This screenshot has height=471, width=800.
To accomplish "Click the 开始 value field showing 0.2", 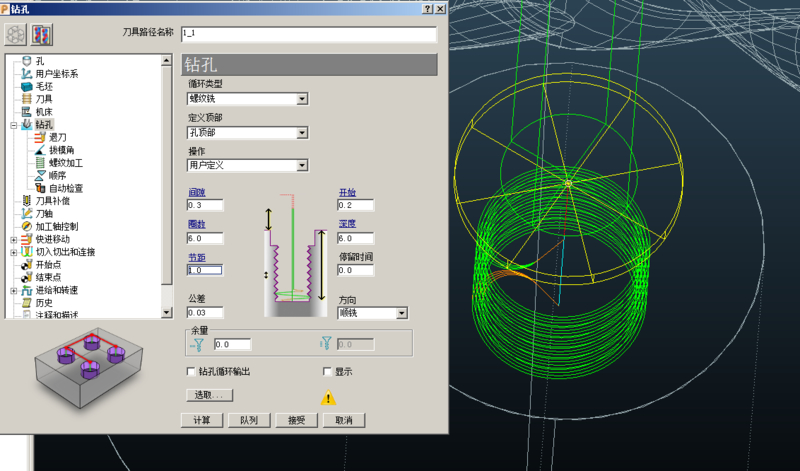I will (x=356, y=205).
